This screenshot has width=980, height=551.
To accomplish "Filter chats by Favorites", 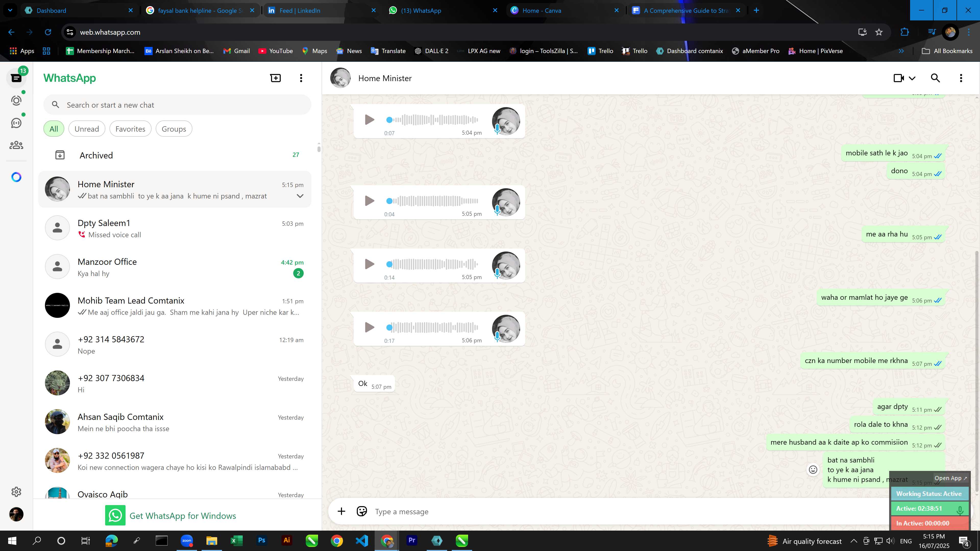I will 130,129.
